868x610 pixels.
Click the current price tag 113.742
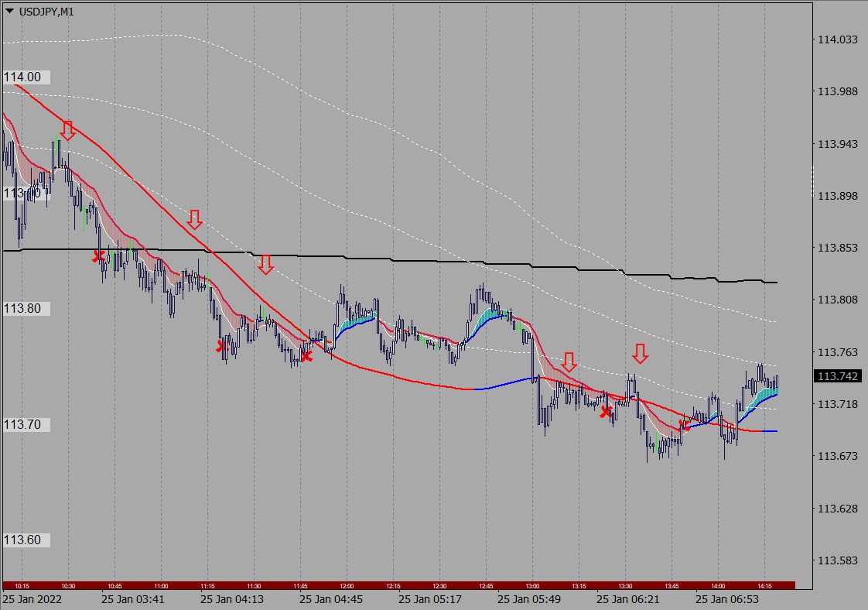pos(838,376)
